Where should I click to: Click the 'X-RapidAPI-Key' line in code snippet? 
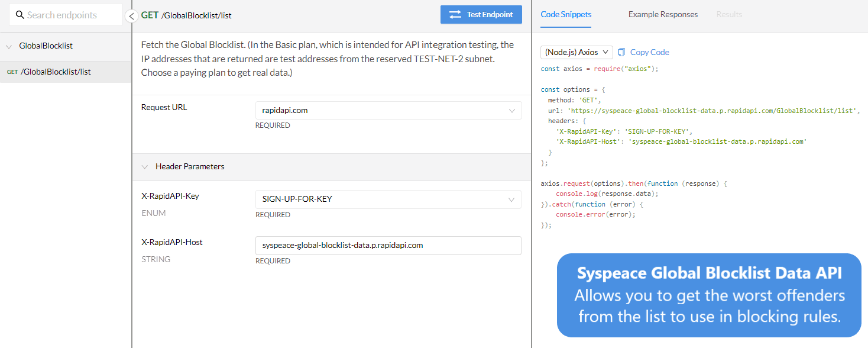pyautogui.click(x=624, y=131)
